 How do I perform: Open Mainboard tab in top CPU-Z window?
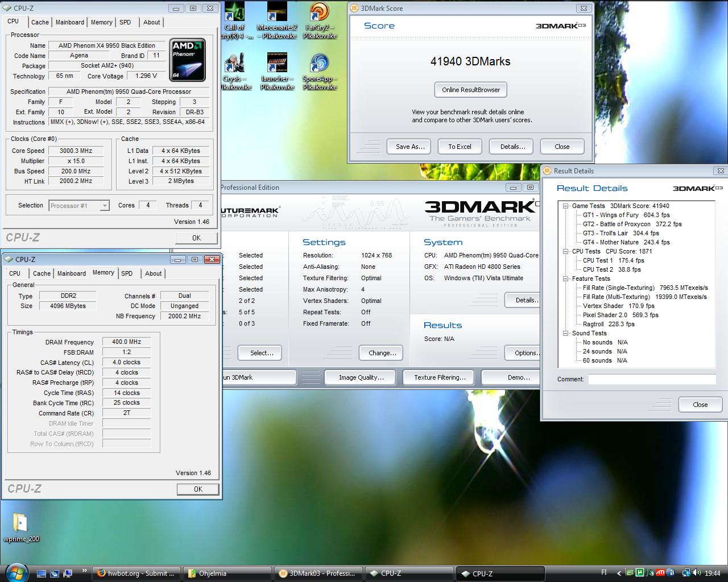click(x=70, y=22)
